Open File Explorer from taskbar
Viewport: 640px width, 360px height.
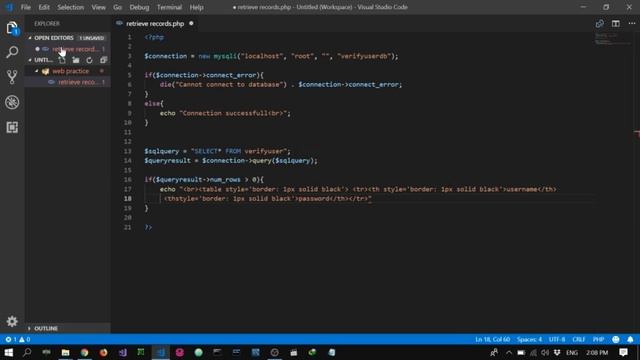point(65,352)
